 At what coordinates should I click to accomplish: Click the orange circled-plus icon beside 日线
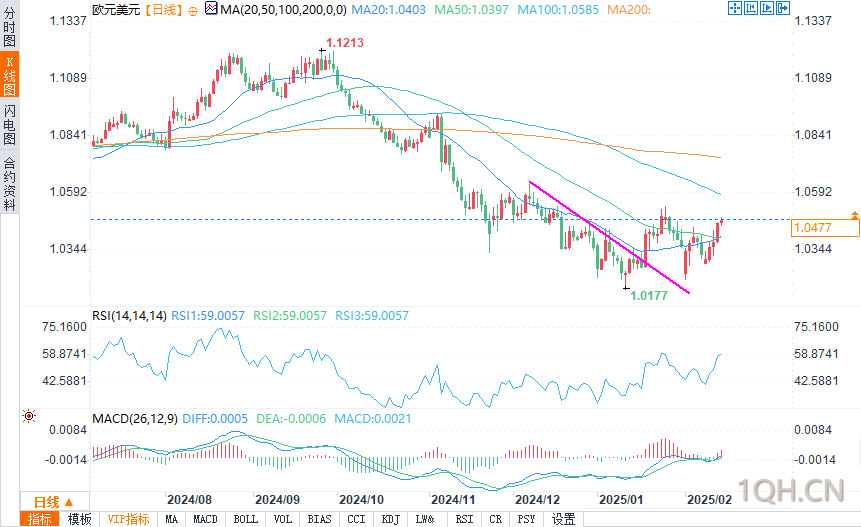[x=193, y=11]
